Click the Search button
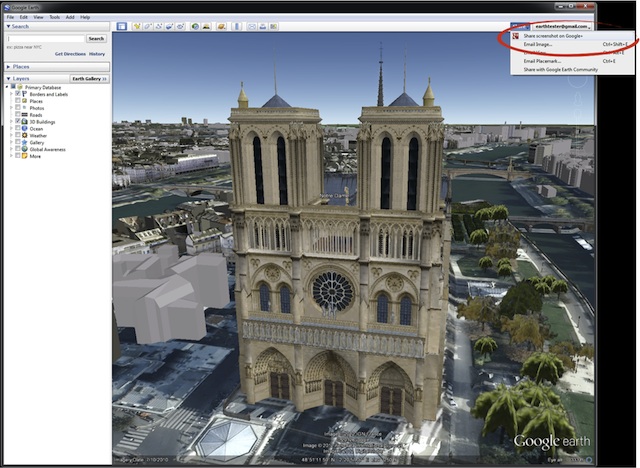Screen dimensions: 640x468 [x=96, y=38]
